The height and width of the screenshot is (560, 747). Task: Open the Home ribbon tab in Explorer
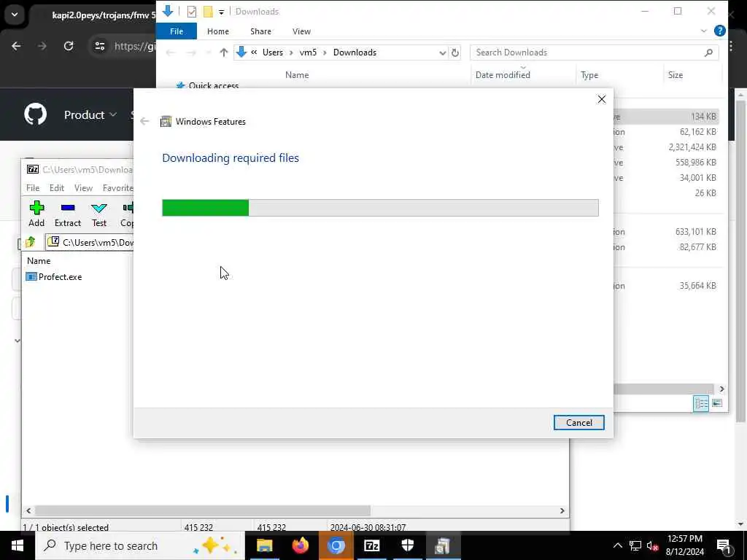[218, 31]
